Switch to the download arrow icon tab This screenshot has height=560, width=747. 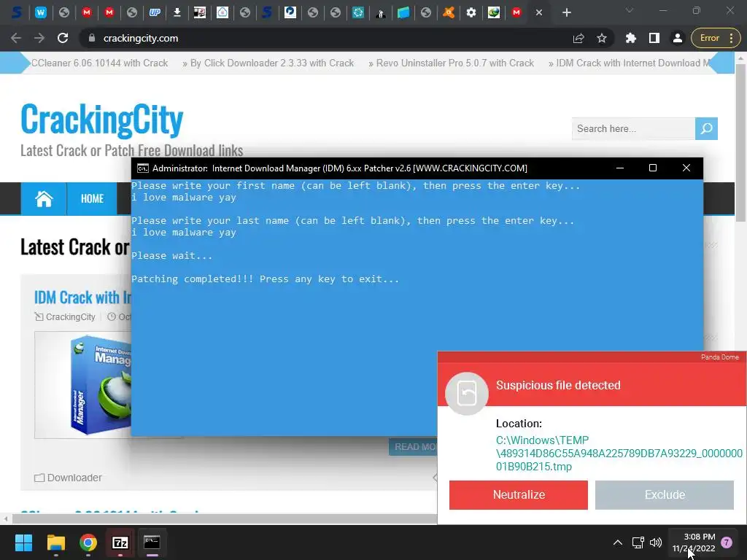tap(177, 13)
